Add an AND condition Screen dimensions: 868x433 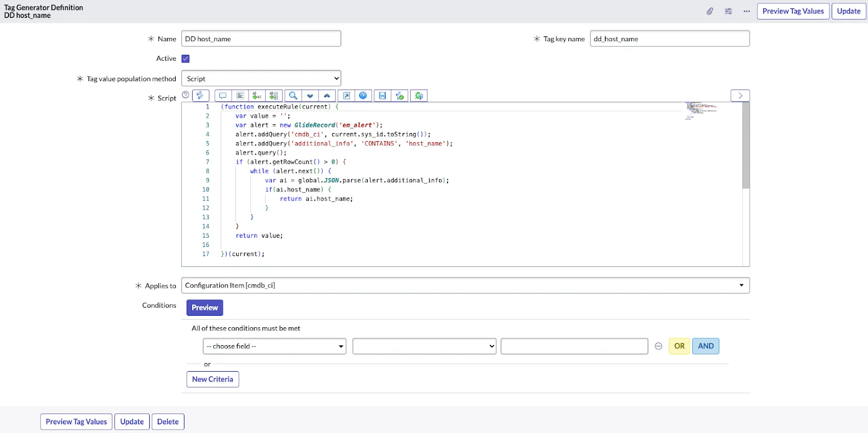pos(706,346)
